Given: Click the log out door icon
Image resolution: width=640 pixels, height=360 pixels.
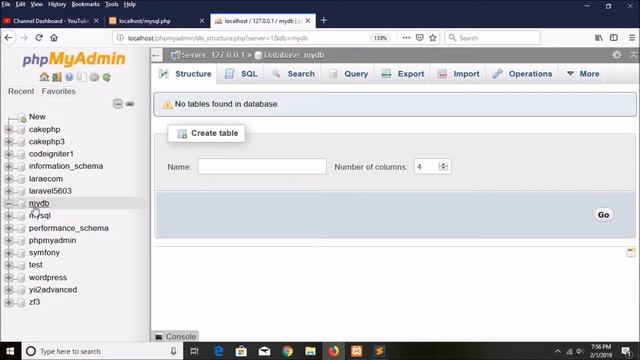Looking at the screenshot, I should [57, 77].
